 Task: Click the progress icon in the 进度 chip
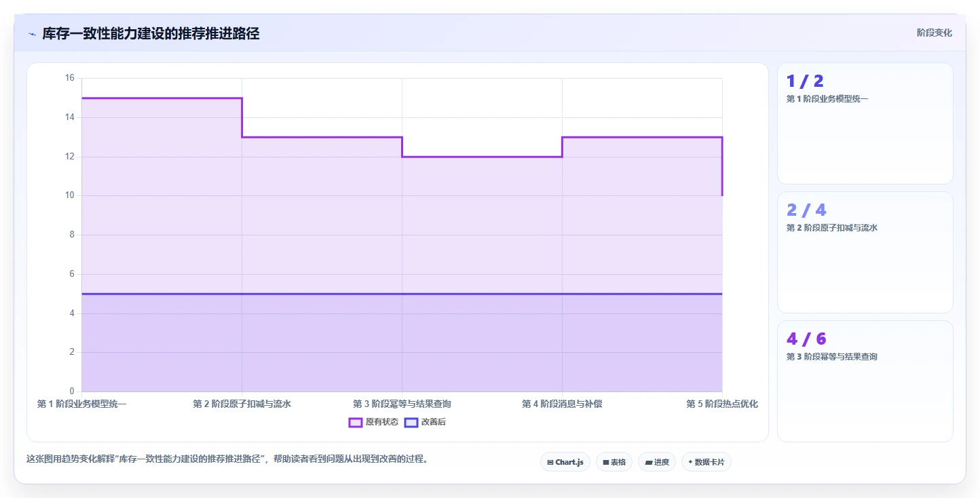tap(648, 462)
